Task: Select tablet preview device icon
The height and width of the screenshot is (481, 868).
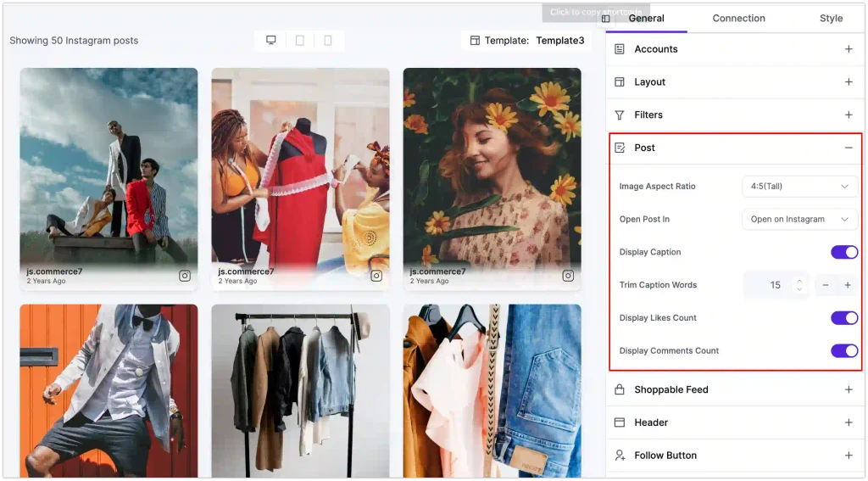Action: click(299, 41)
